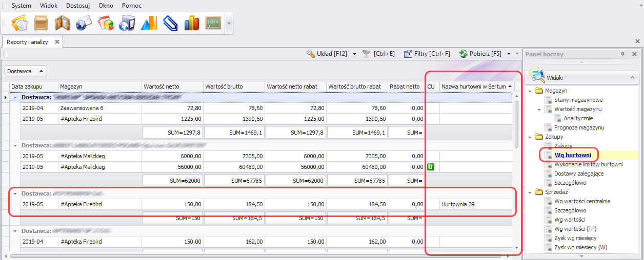Collapse the first Dostawca group row
The height and width of the screenshot is (260, 644).
tap(15, 97)
